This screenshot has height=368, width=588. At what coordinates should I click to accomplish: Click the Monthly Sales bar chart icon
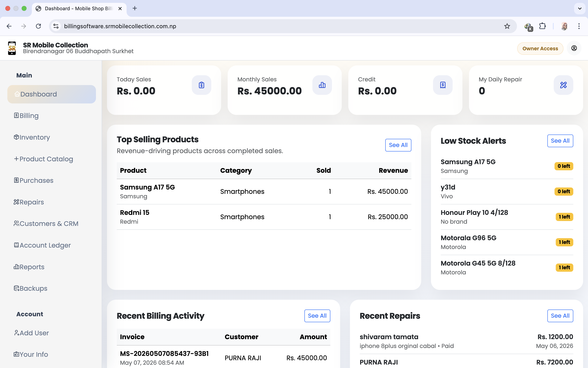pos(322,85)
